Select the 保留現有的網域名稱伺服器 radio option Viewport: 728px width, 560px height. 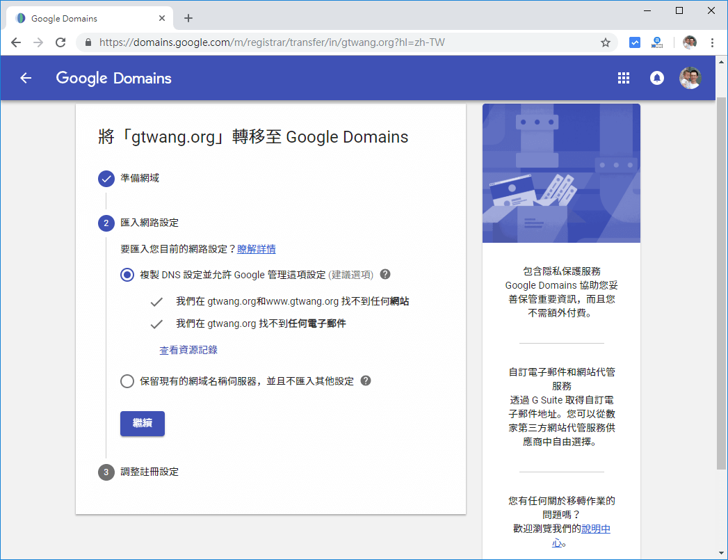click(x=127, y=381)
